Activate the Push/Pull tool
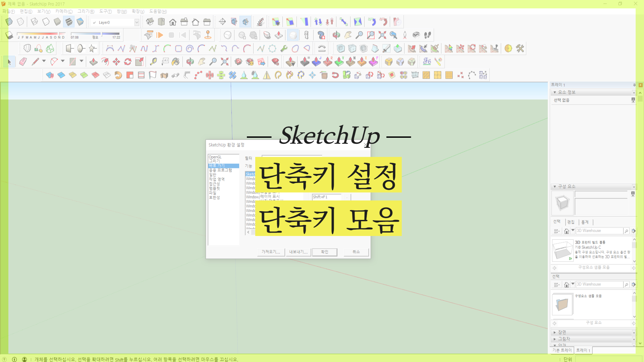The width and height of the screenshot is (644, 362). 94,62
